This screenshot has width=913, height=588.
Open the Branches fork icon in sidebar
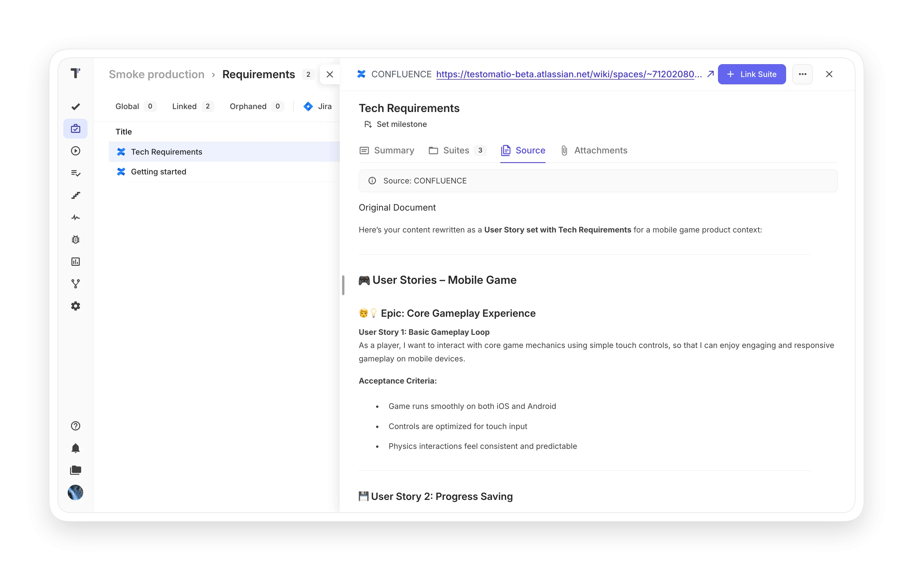76,284
